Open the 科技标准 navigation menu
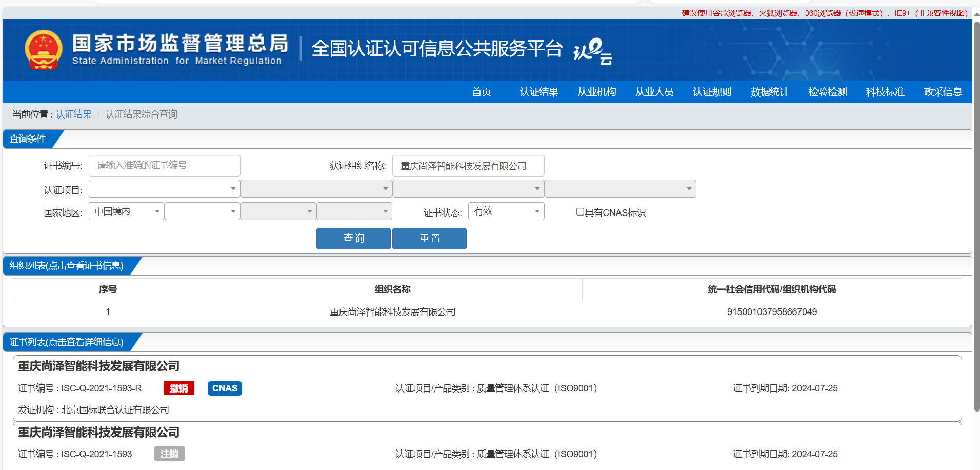 click(x=885, y=92)
